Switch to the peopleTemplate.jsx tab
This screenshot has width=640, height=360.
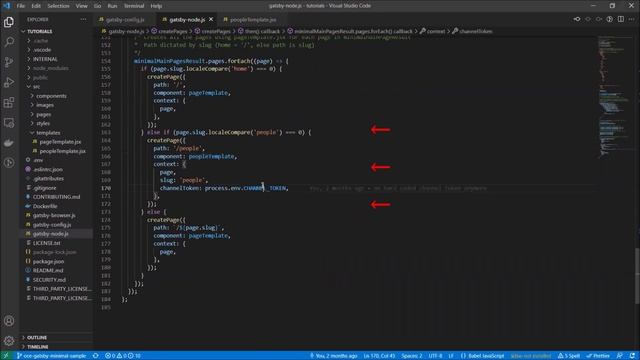tap(253, 19)
